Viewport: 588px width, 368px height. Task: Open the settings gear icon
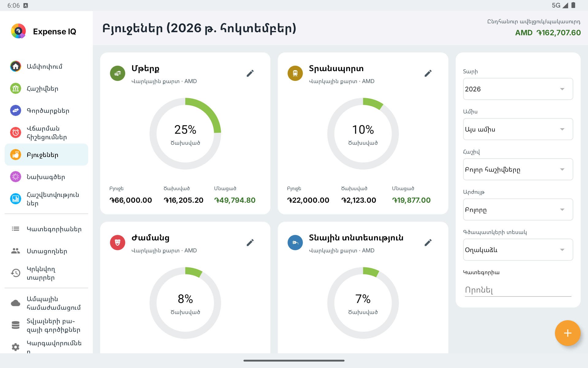click(16, 347)
